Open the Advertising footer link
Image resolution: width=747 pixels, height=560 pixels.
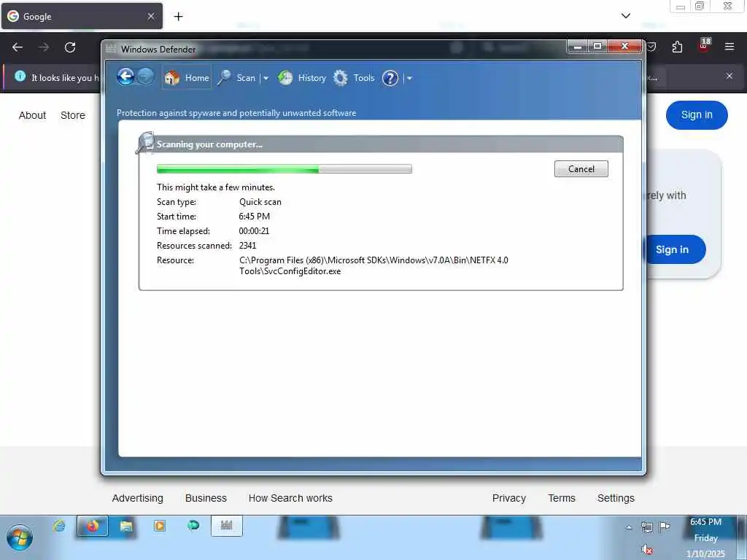point(138,498)
